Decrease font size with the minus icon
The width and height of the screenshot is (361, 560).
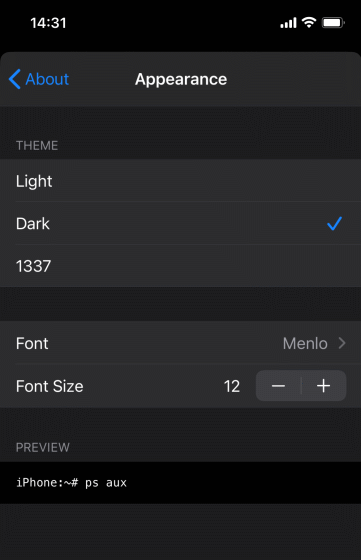point(278,386)
